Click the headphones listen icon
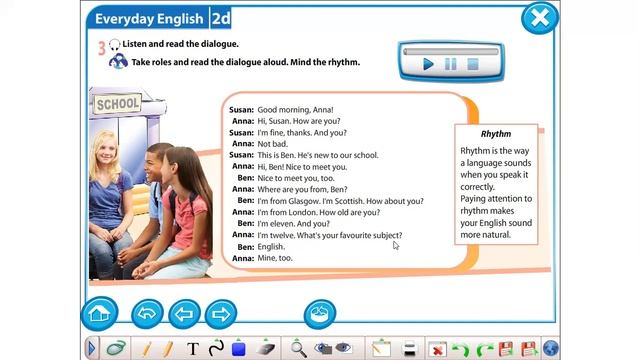 (115, 44)
